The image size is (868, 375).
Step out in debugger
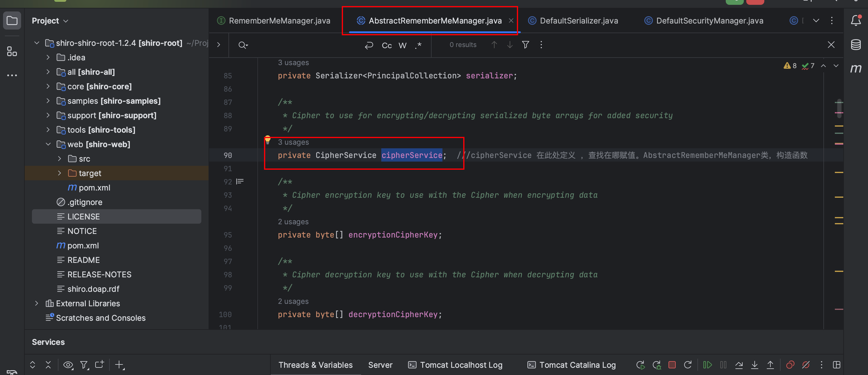[771, 365]
